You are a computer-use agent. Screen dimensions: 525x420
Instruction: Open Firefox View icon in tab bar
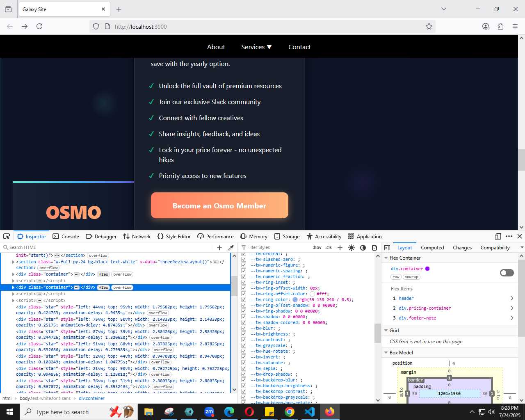point(8,9)
